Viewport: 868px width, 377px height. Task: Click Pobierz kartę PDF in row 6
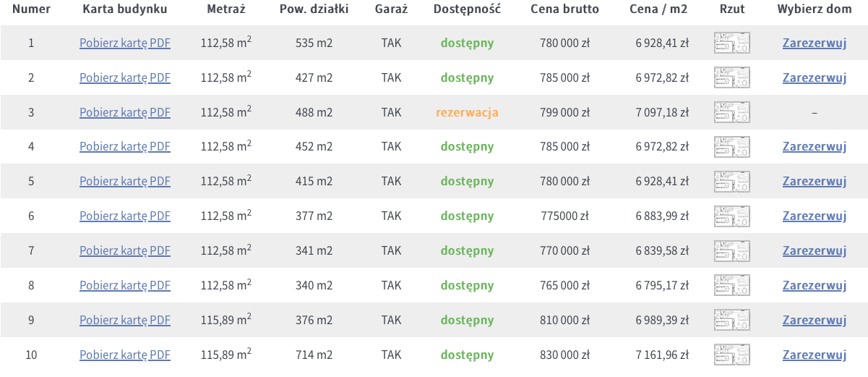[125, 216]
